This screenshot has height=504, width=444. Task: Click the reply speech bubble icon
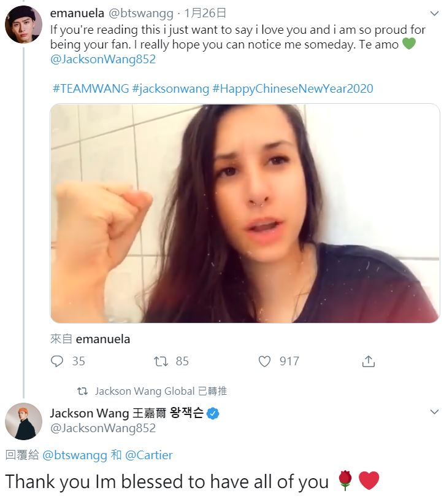coord(57,362)
